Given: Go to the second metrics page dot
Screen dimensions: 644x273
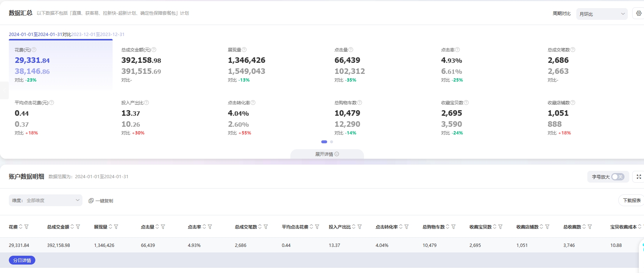Looking at the screenshot, I should click(x=332, y=142).
